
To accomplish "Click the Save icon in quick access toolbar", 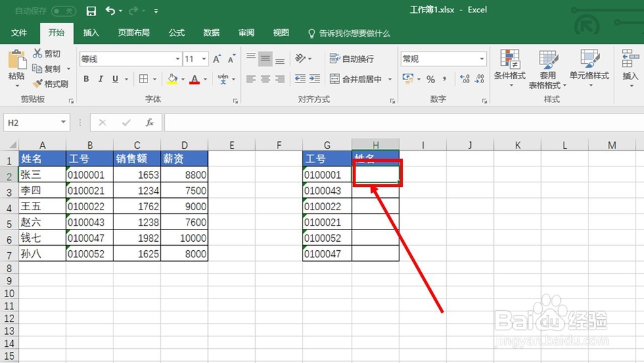I will point(91,11).
